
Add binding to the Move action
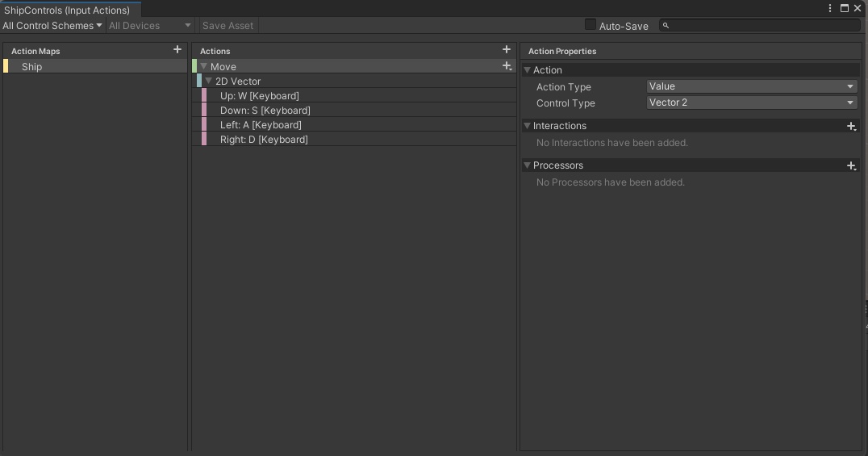(507, 66)
